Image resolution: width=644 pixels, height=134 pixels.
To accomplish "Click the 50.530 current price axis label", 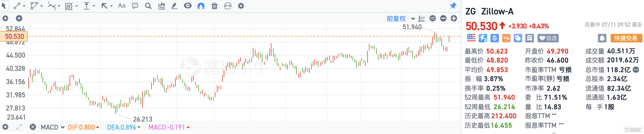I will 14,37.
